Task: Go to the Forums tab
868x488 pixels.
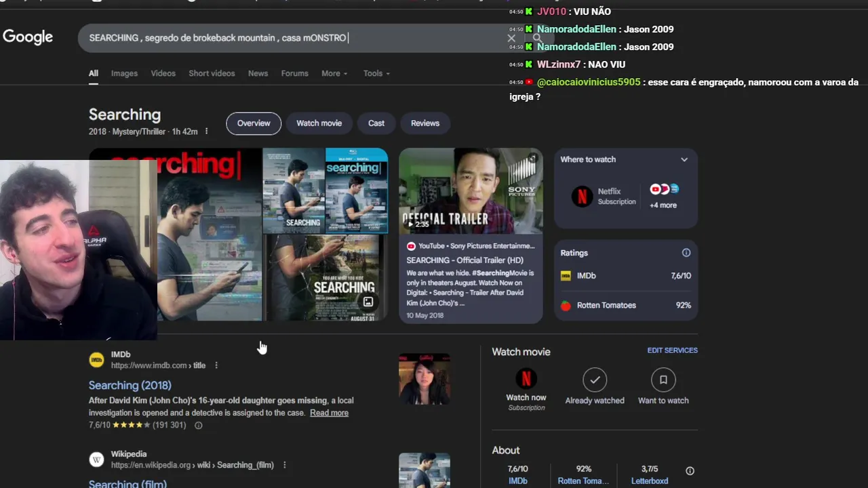Action: 294,73
